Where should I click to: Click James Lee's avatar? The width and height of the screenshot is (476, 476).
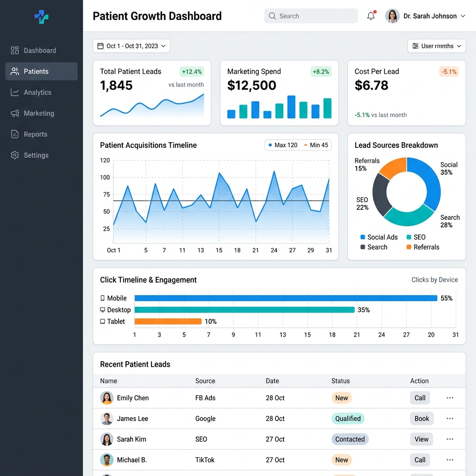coord(107,418)
